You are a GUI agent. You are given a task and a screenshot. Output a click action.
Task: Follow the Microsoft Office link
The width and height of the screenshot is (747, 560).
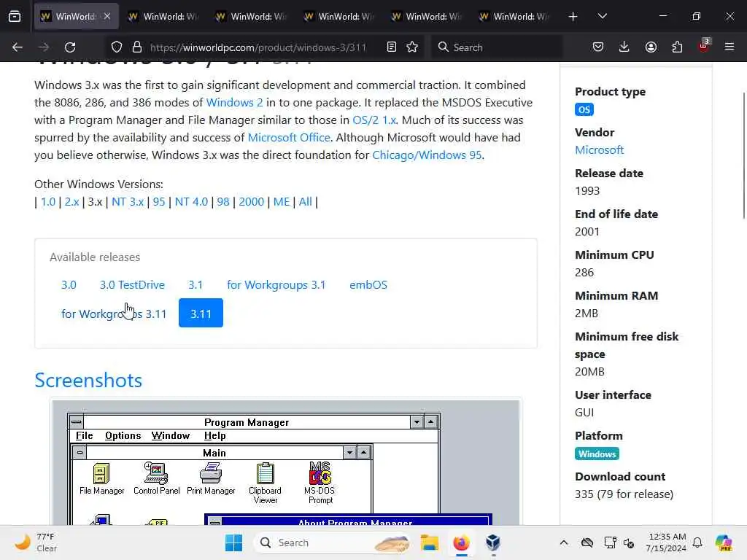coord(289,138)
